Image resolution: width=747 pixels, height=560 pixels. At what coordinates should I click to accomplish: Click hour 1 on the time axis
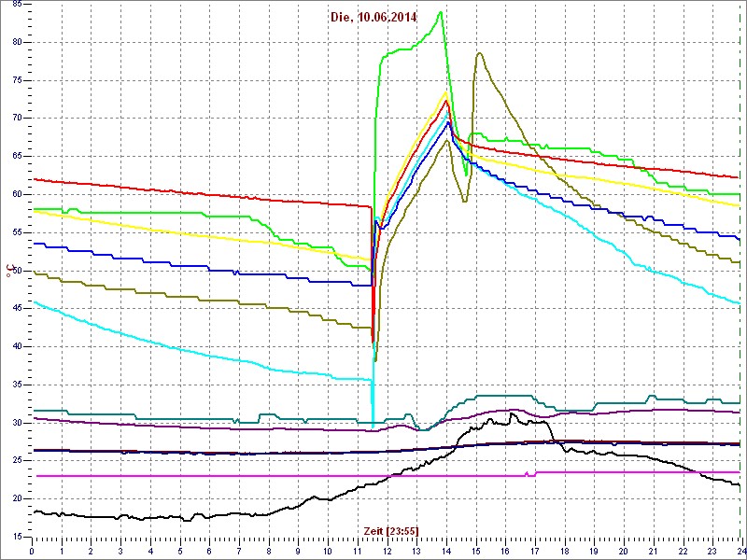click(62, 551)
